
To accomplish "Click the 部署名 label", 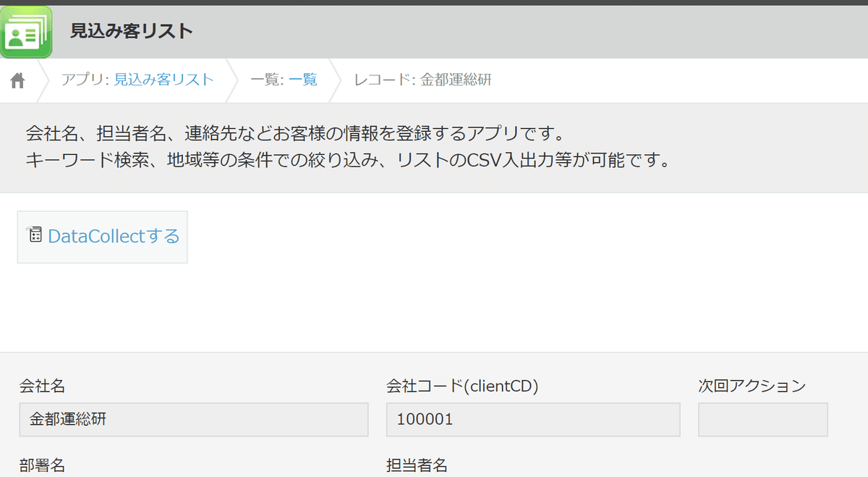I will point(42,465).
